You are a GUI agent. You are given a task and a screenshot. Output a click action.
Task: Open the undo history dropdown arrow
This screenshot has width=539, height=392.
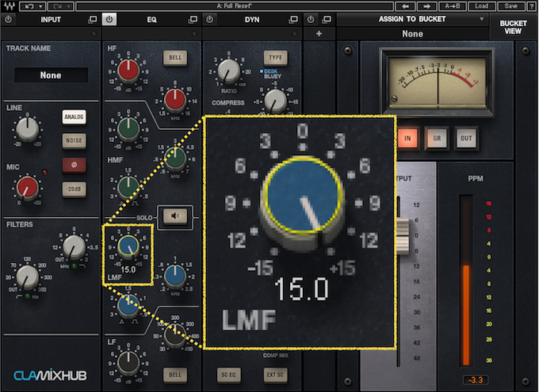[x=41, y=6]
